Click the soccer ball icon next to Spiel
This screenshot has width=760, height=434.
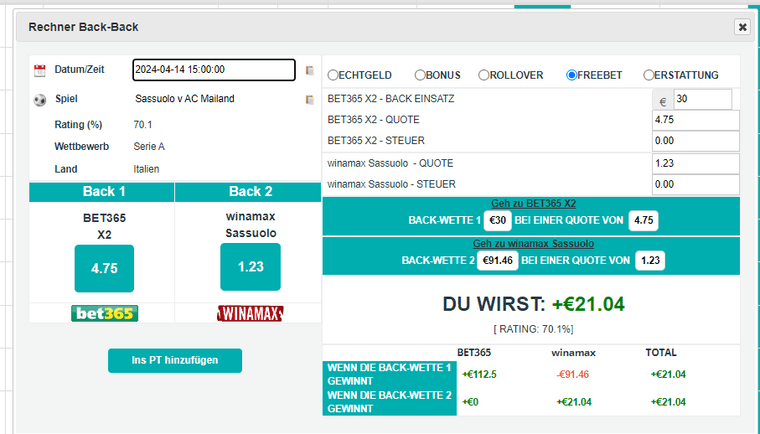[40, 100]
